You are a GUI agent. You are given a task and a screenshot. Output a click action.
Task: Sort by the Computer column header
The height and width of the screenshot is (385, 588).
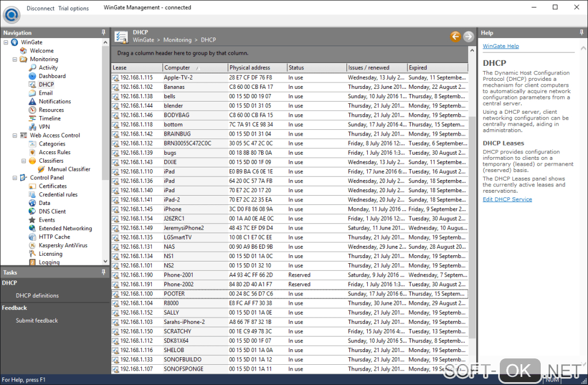point(195,68)
